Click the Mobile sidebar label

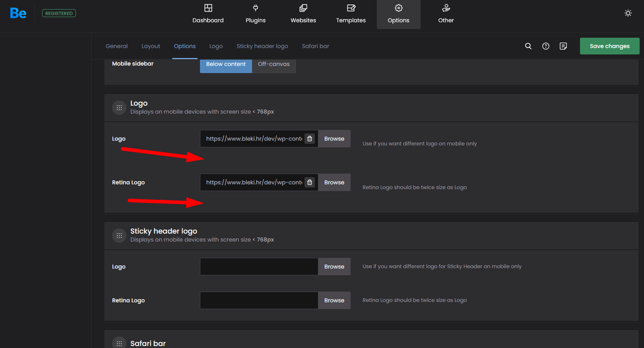click(133, 64)
